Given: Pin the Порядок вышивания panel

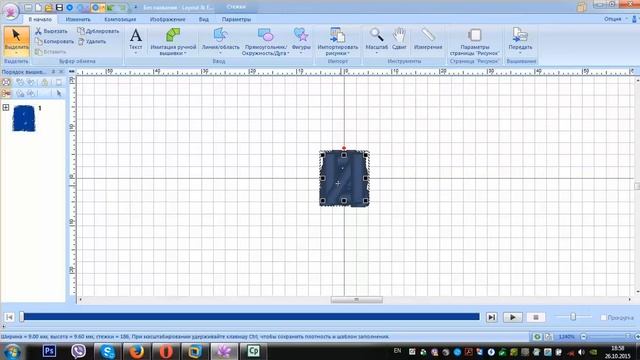Looking at the screenshot, I should (x=53, y=72).
